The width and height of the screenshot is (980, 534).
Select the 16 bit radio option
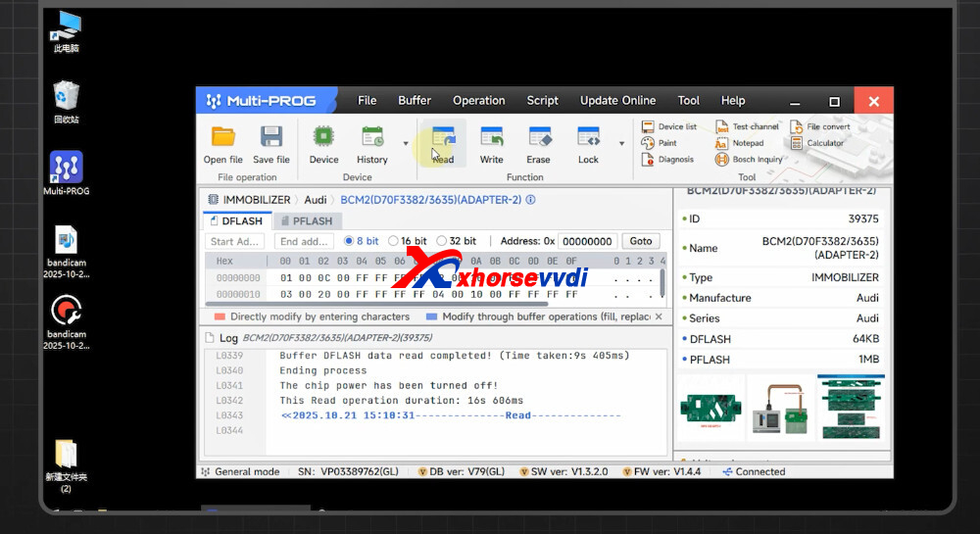393,241
